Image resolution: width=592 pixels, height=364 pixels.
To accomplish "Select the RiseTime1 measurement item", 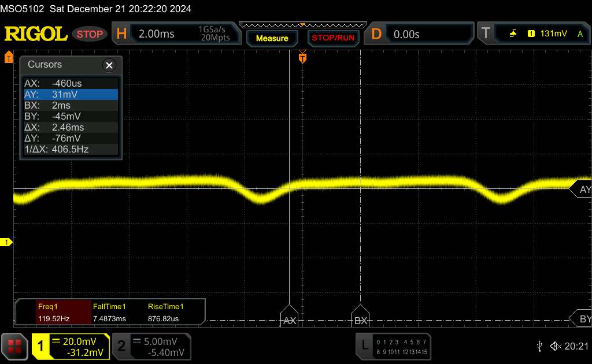I will pyautogui.click(x=165, y=313).
